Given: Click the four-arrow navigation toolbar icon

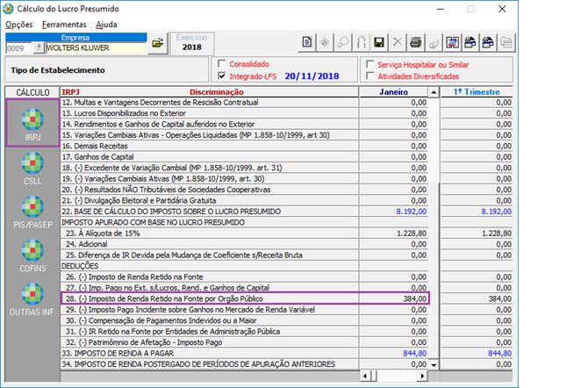Looking at the screenshot, I should point(325,42).
